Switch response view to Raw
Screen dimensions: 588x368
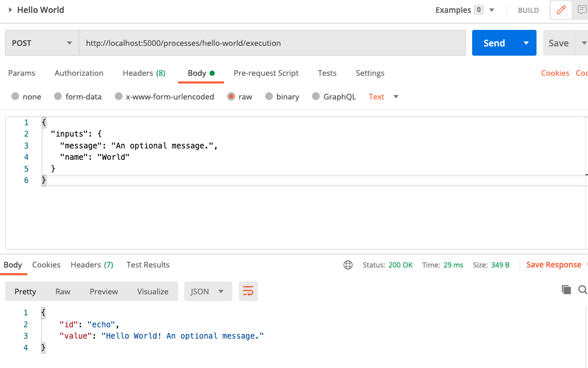click(x=63, y=291)
